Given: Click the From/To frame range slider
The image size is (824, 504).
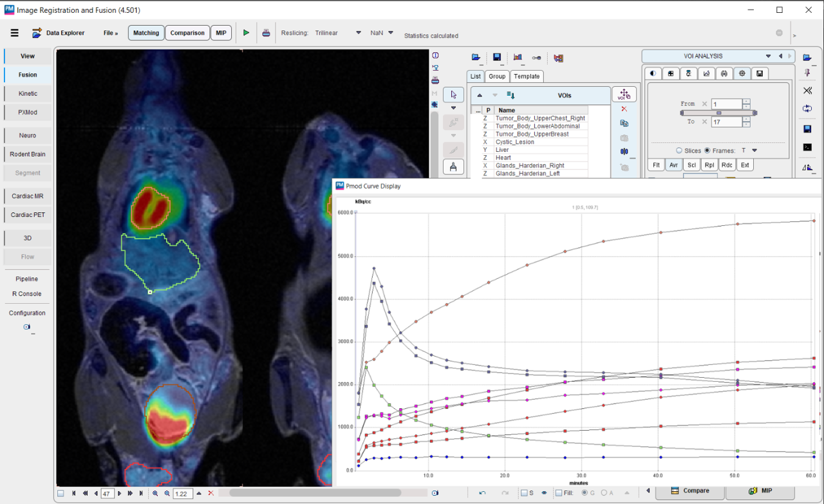Looking at the screenshot, I should pos(718,113).
